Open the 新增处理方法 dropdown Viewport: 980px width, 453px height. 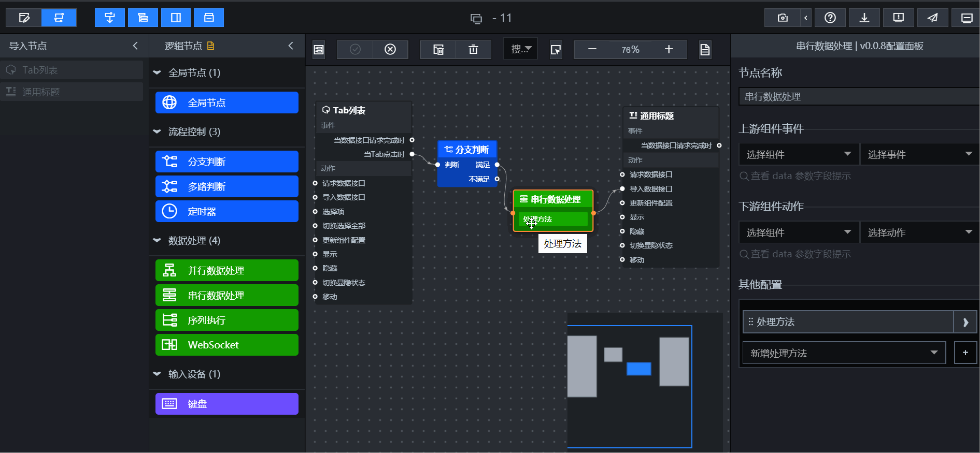click(844, 353)
